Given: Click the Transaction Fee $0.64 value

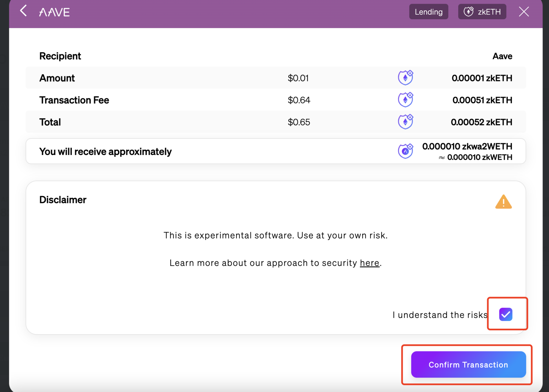Looking at the screenshot, I should [299, 100].
